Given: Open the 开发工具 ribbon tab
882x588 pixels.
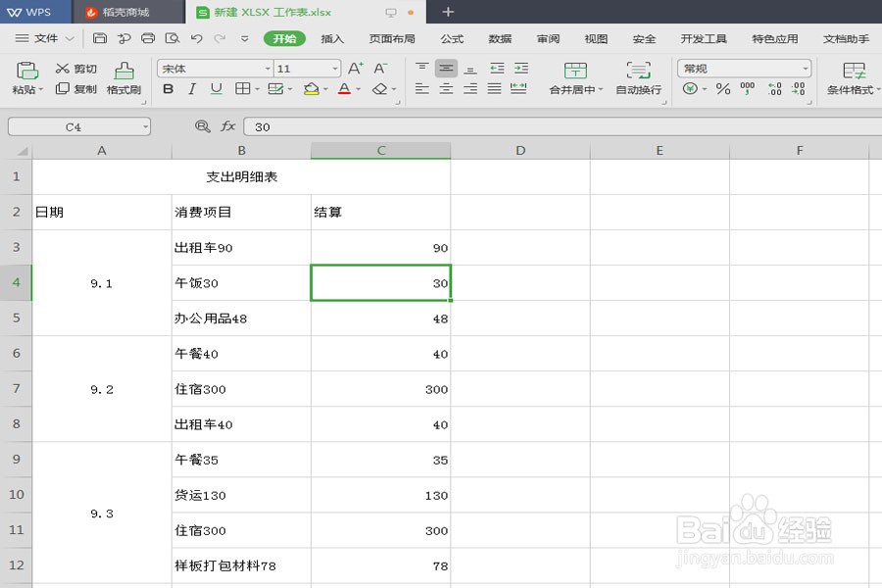Looking at the screenshot, I should point(704,38).
